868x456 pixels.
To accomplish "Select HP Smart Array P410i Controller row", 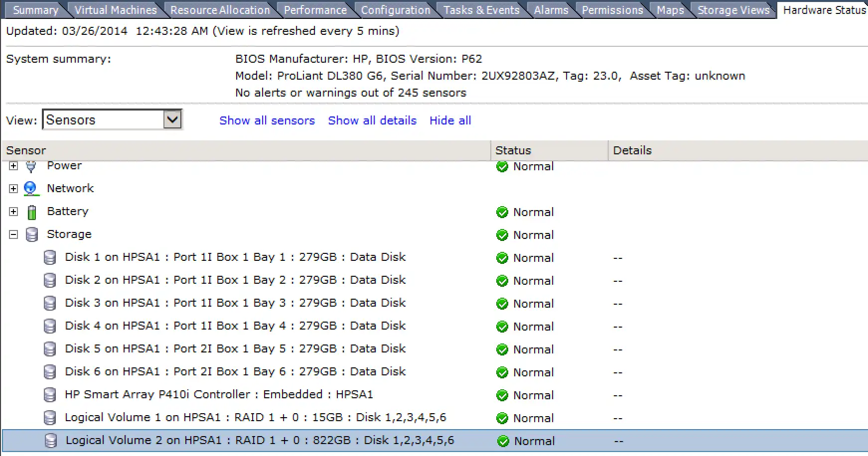I will click(x=219, y=395).
